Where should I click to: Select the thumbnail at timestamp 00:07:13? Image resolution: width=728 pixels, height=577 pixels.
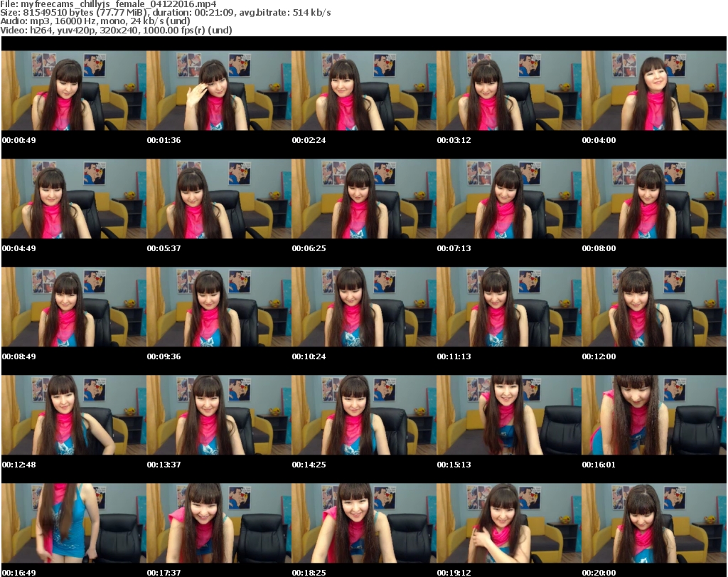[x=508, y=198]
